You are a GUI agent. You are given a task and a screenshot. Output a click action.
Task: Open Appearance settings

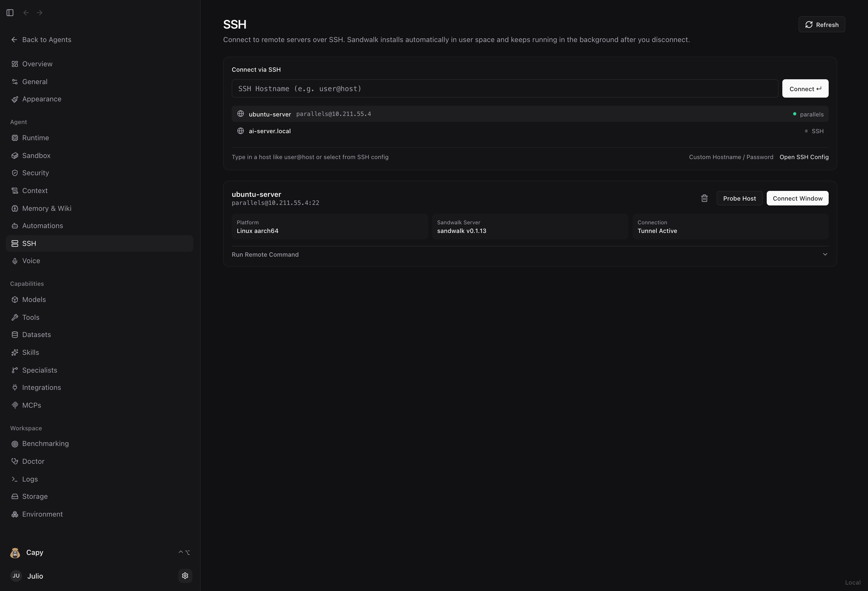[x=99, y=99]
